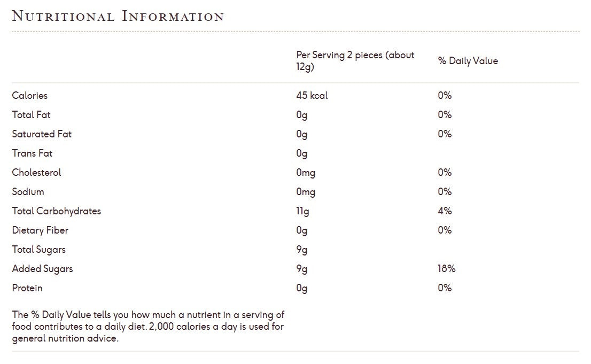Select the Added Sugars label
591x364 pixels.
42,269
